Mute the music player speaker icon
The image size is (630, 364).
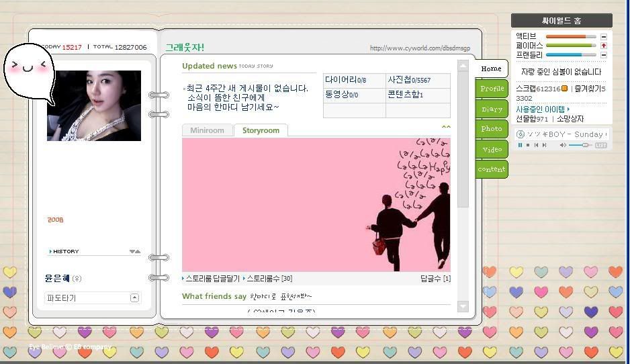click(x=562, y=145)
